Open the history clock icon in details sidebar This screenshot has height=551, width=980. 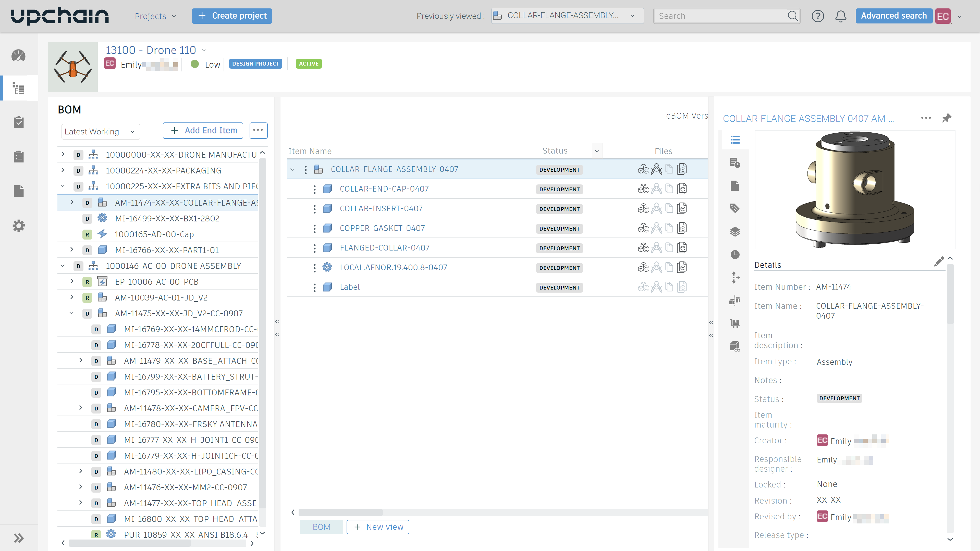(735, 254)
